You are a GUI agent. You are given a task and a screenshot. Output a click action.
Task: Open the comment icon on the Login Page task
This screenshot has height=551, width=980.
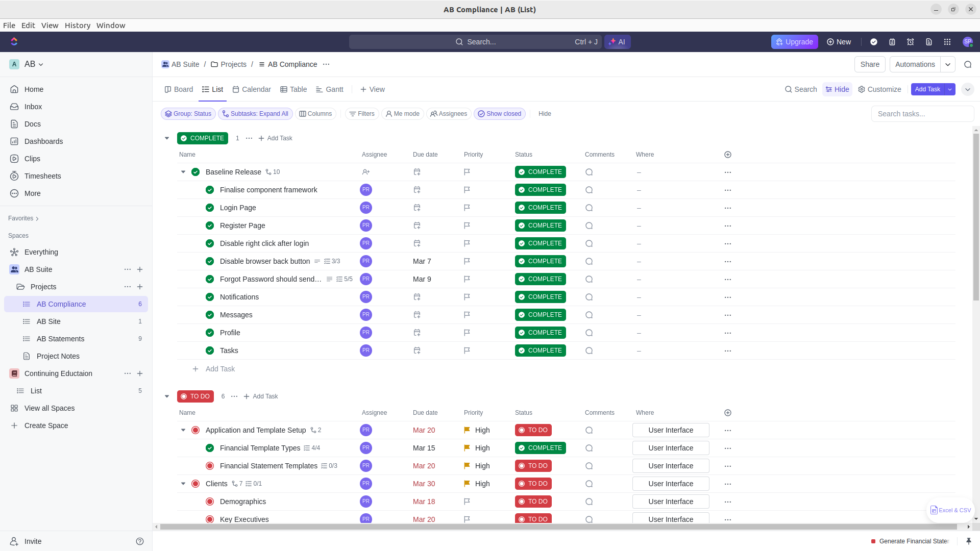tap(589, 208)
